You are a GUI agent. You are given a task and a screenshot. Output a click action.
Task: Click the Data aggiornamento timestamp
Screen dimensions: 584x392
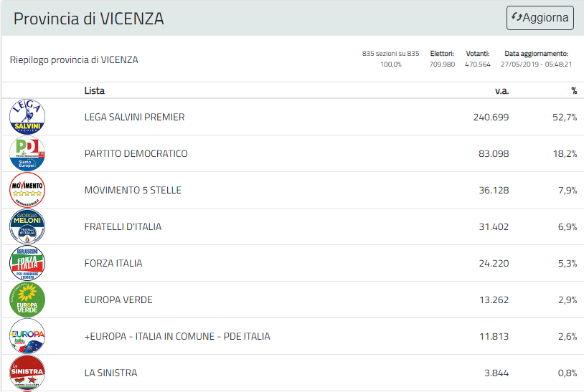coord(536,64)
